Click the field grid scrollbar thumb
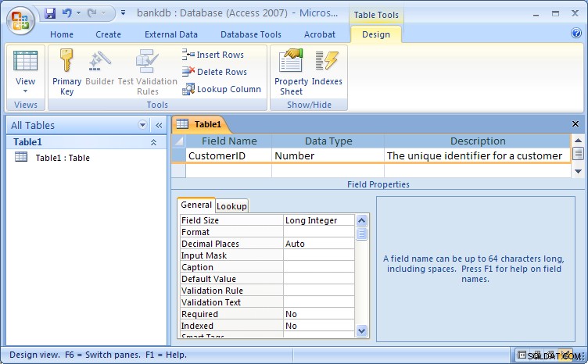Image resolution: width=588 pixels, height=364 pixels. tap(579, 154)
